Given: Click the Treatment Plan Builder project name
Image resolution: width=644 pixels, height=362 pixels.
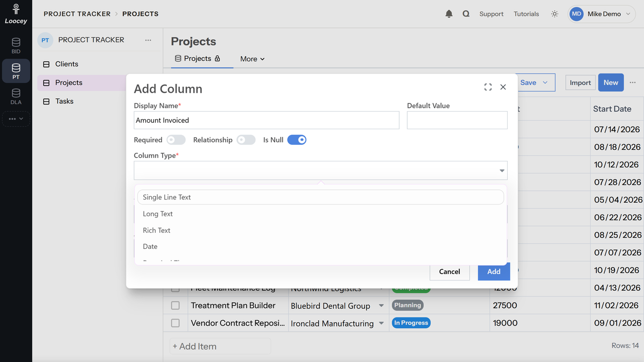Looking at the screenshot, I should (233, 306).
